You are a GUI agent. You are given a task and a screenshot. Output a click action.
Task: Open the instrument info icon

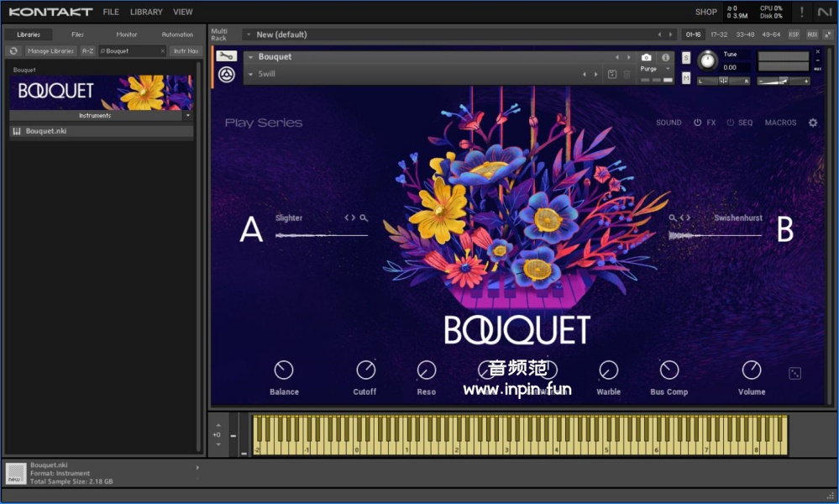tap(666, 57)
